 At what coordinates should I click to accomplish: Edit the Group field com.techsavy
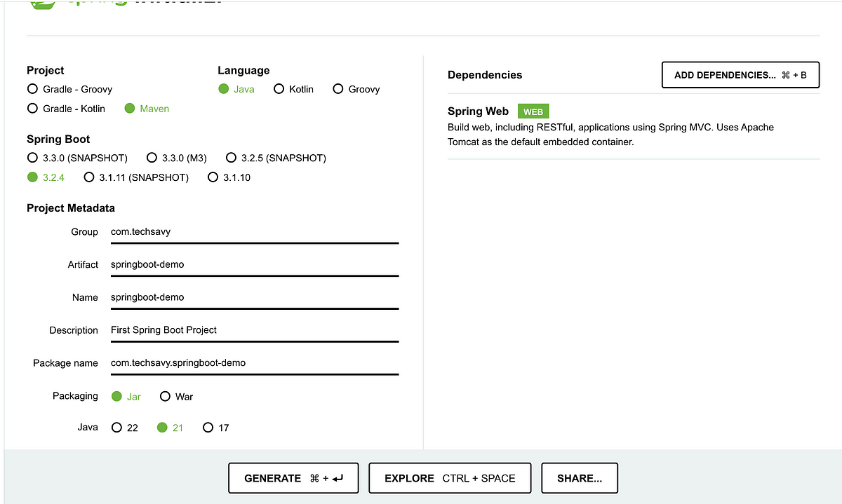tap(255, 232)
